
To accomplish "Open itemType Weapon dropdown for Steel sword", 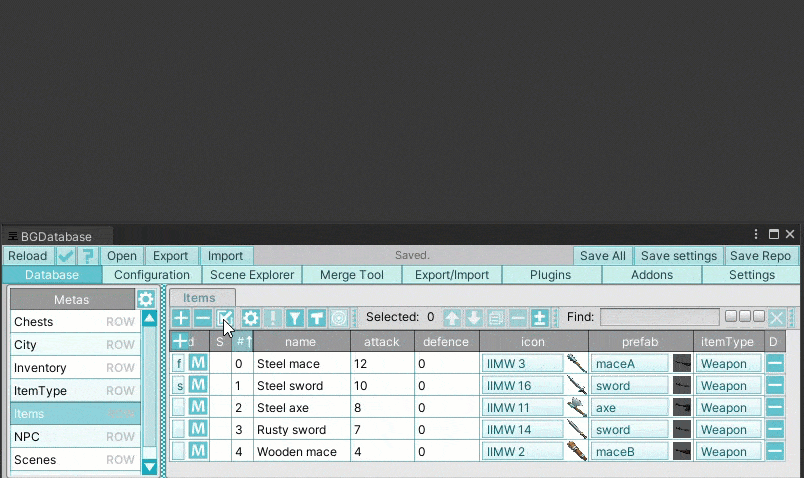I will pyautogui.click(x=728, y=385).
